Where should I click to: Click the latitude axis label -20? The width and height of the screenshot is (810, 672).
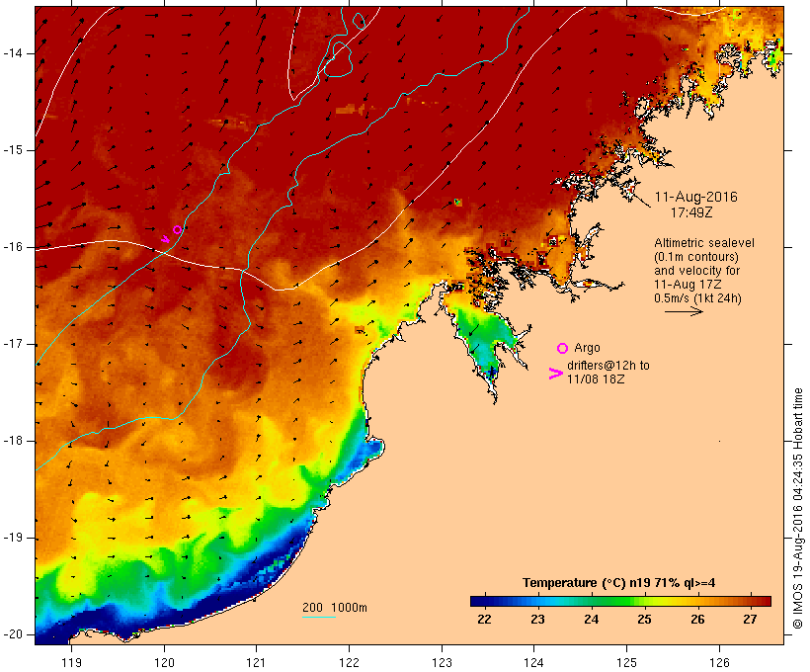pos(13,634)
